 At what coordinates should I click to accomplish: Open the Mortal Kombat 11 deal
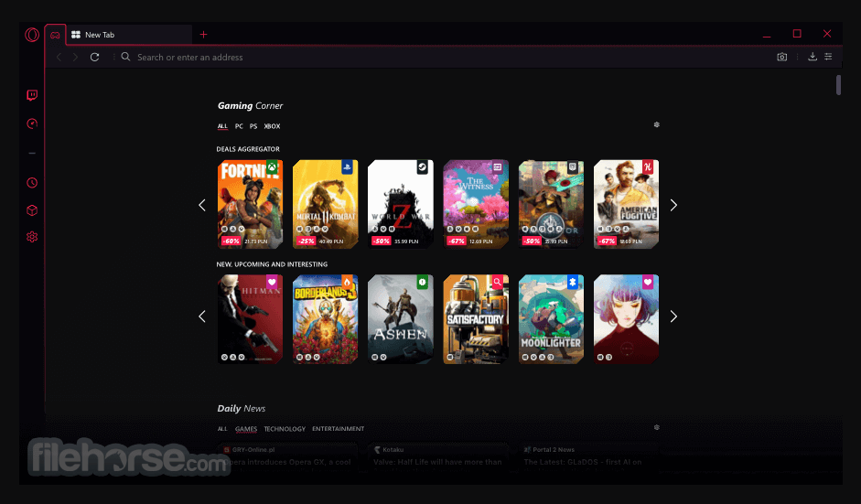tap(326, 204)
